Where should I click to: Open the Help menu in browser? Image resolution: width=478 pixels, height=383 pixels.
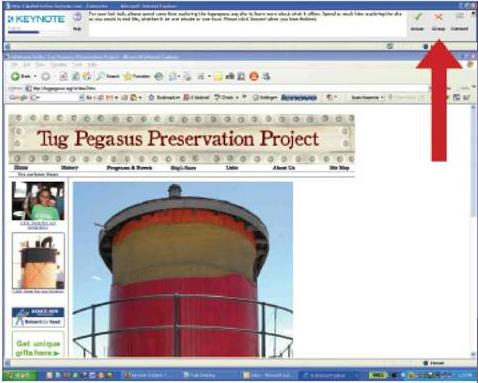click(92, 64)
